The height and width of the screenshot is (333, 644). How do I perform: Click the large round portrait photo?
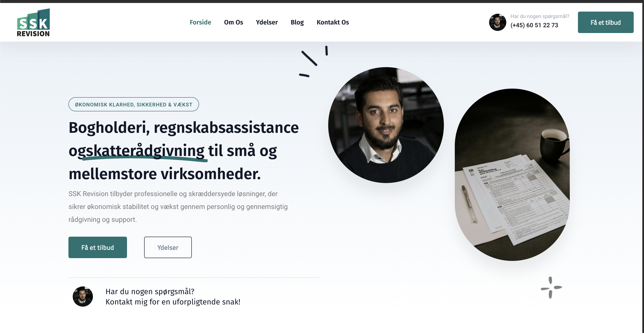coord(386,125)
